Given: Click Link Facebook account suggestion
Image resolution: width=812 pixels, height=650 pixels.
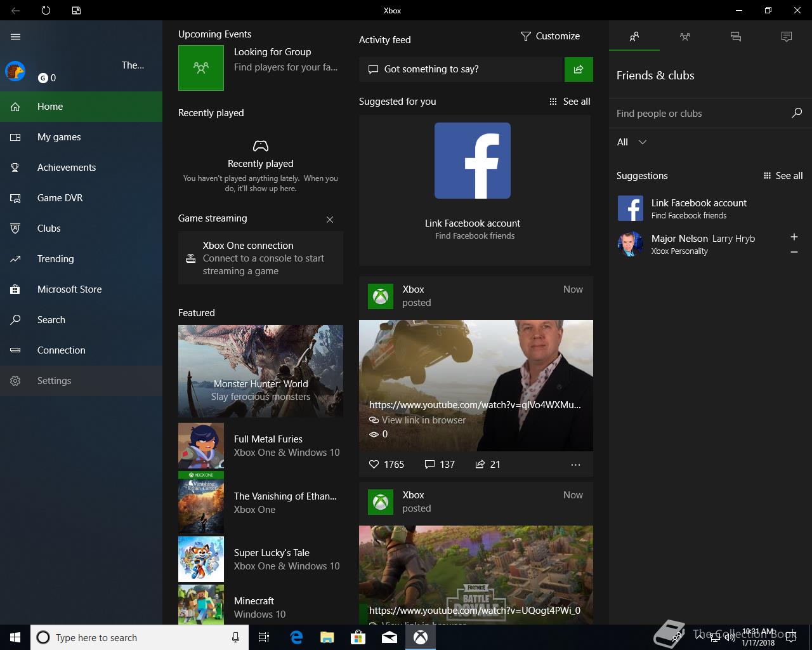Looking at the screenshot, I should click(x=710, y=208).
